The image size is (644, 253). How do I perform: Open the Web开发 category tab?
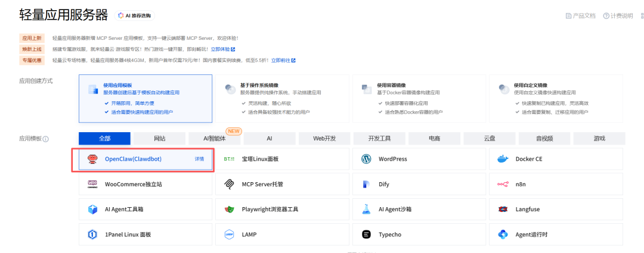tap(324, 138)
